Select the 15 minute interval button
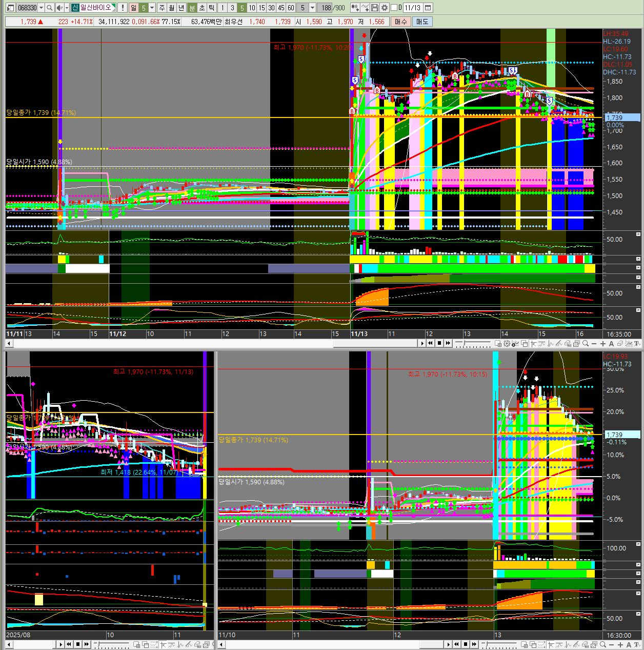Screen dimensions: 644x650 [261, 8]
